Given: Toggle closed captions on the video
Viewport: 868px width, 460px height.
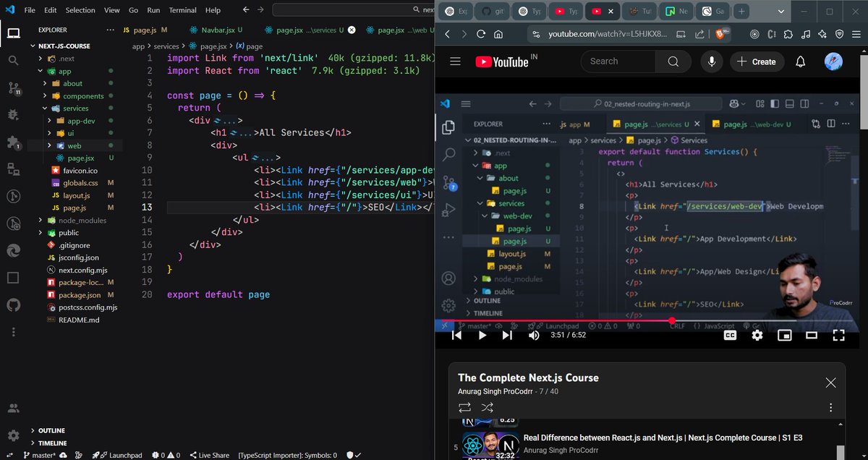Looking at the screenshot, I should [x=730, y=336].
